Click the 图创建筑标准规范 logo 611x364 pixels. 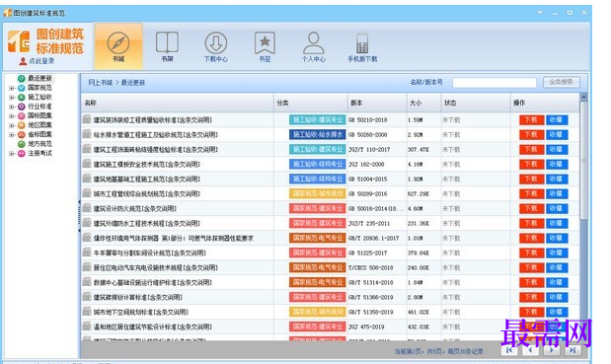[x=46, y=40]
